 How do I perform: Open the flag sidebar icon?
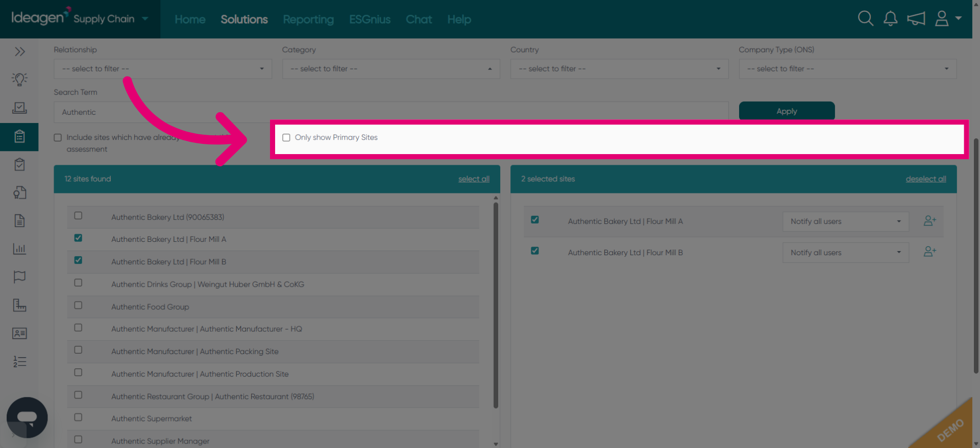19,277
